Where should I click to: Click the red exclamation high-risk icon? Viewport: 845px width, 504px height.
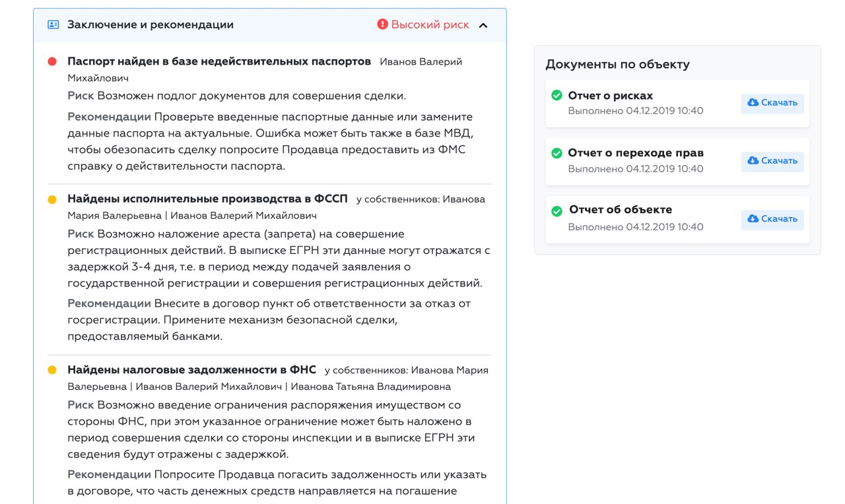[382, 24]
